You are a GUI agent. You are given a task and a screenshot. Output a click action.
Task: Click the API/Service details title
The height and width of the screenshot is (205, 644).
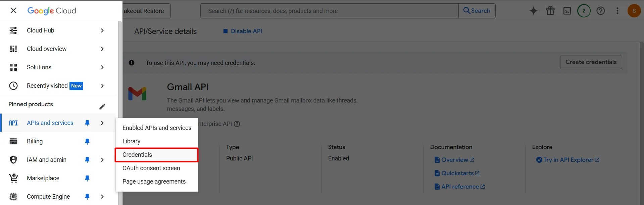[165, 31]
